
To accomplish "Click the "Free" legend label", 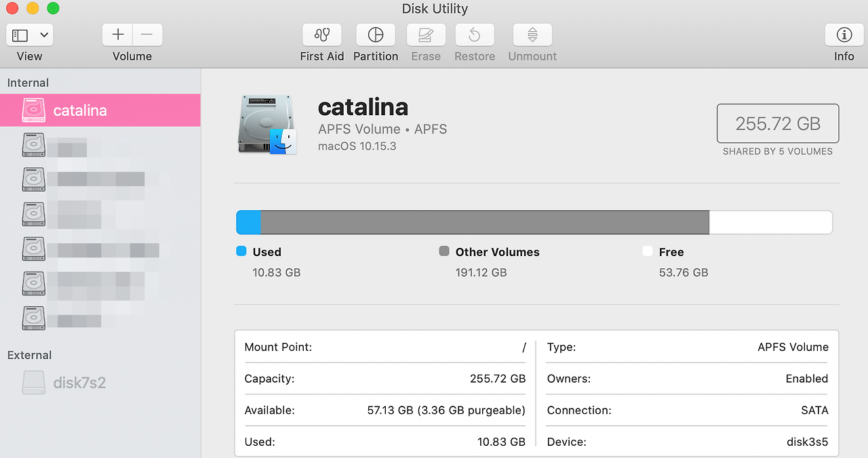I will click(x=671, y=252).
